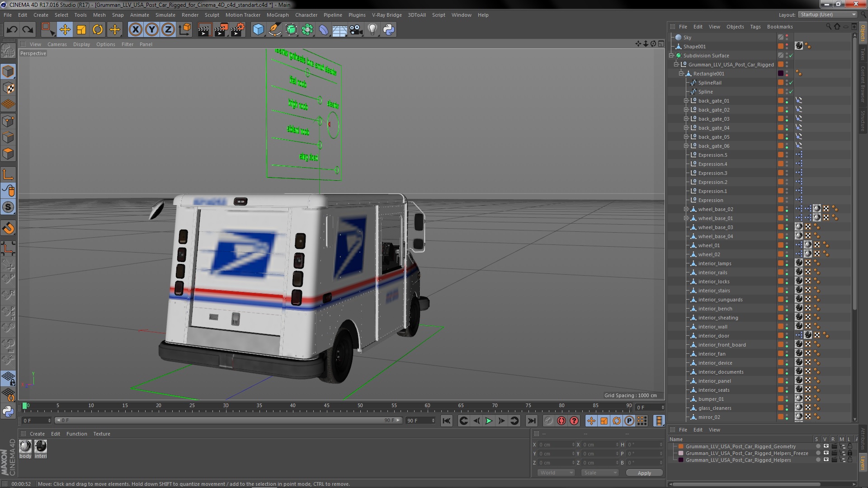Open the Scale mode dropdown

pos(599,473)
